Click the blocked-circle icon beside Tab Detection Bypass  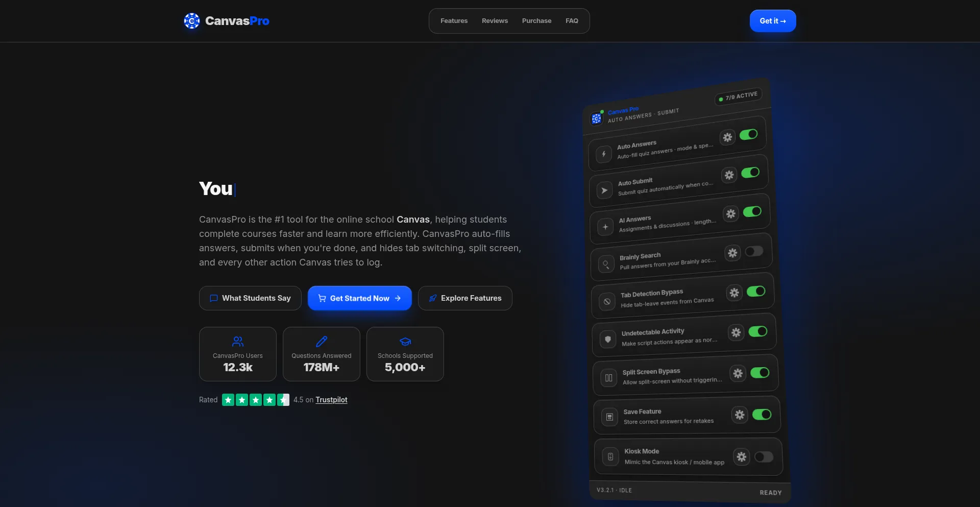coord(607,302)
